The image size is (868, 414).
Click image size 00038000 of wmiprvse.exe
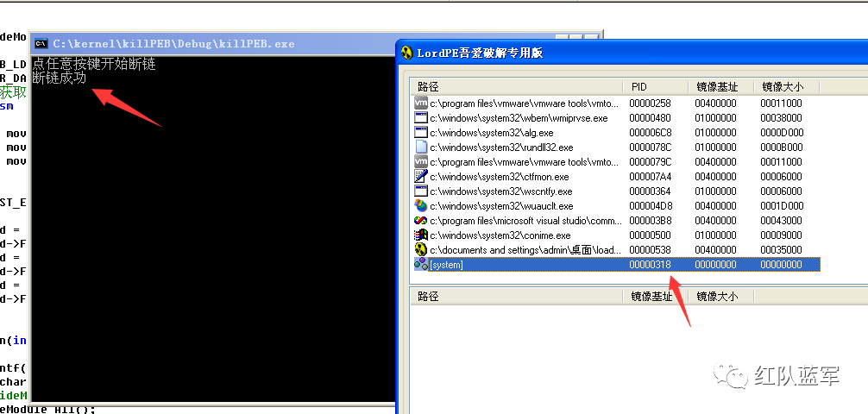click(x=781, y=118)
